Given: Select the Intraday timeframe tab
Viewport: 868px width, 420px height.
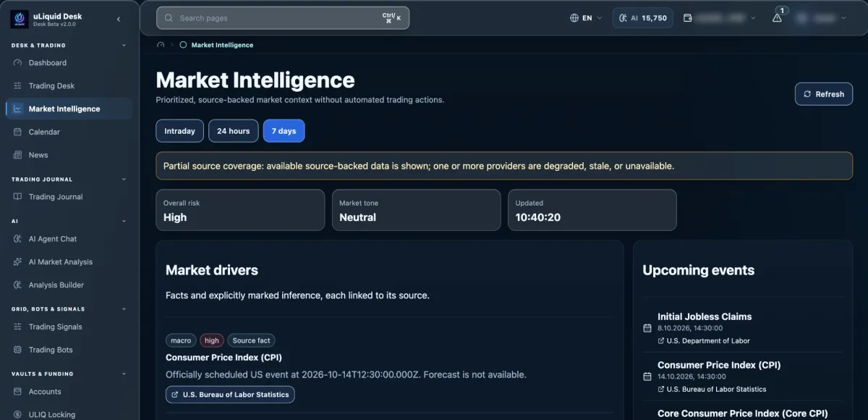Looking at the screenshot, I should pyautogui.click(x=179, y=131).
